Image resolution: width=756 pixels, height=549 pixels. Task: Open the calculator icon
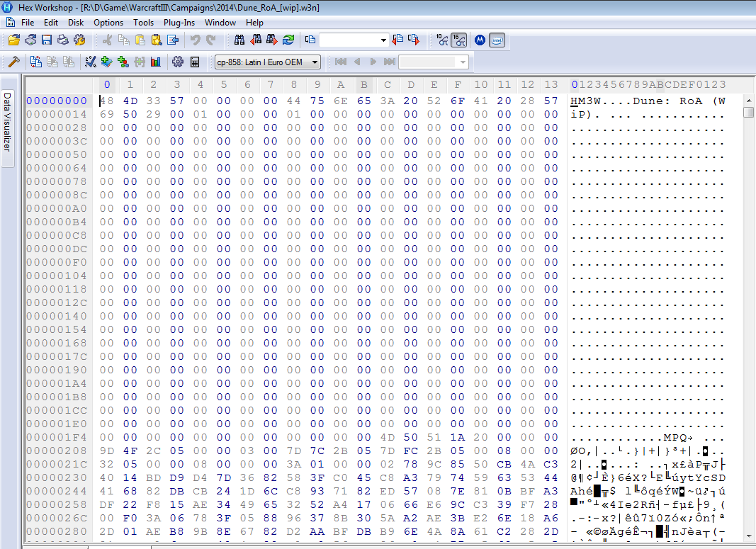195,62
